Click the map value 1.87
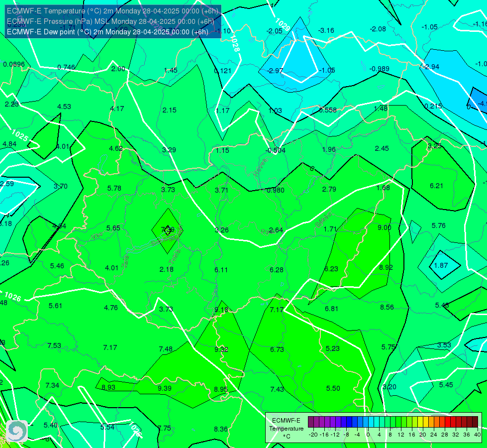 (x=441, y=265)
